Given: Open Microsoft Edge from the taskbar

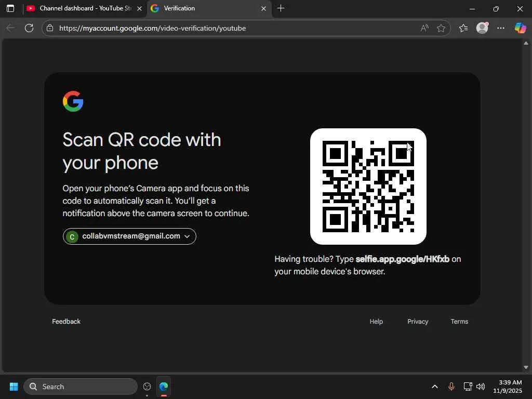Looking at the screenshot, I should tap(164, 387).
